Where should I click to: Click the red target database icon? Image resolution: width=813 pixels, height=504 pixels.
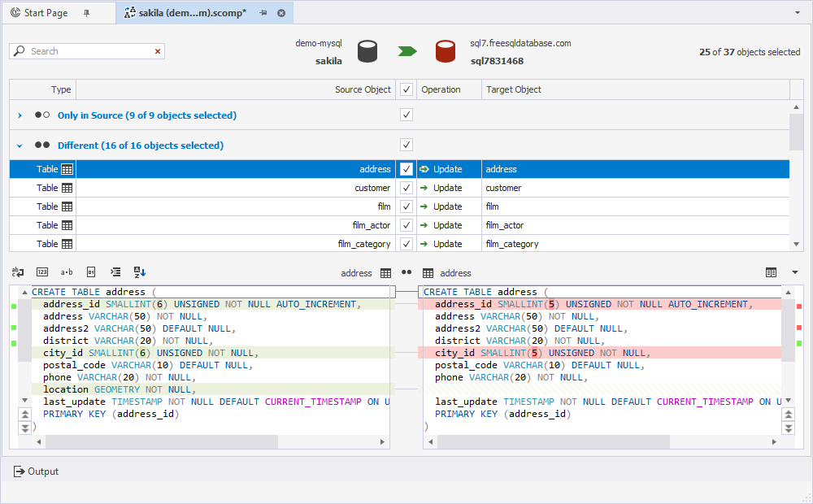coord(446,51)
